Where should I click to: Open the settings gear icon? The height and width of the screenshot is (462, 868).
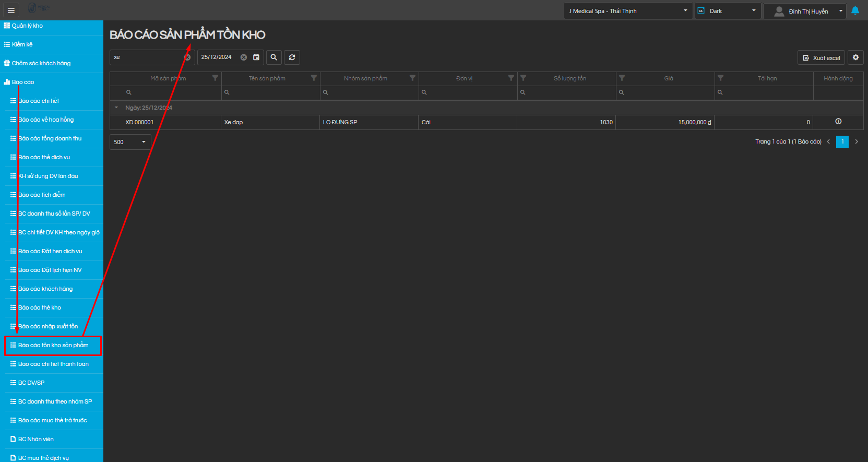click(855, 57)
